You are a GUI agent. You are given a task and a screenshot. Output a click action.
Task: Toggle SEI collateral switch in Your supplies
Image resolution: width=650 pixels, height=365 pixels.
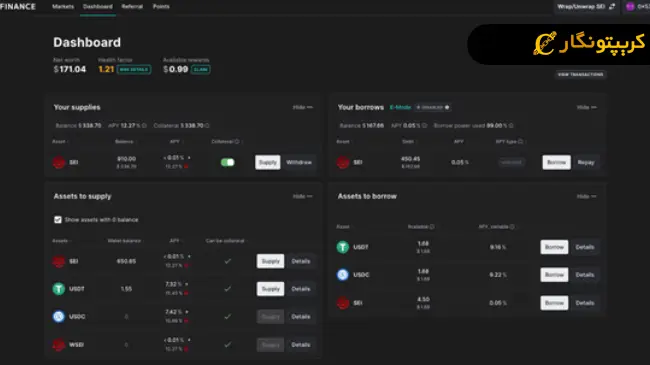tap(228, 162)
